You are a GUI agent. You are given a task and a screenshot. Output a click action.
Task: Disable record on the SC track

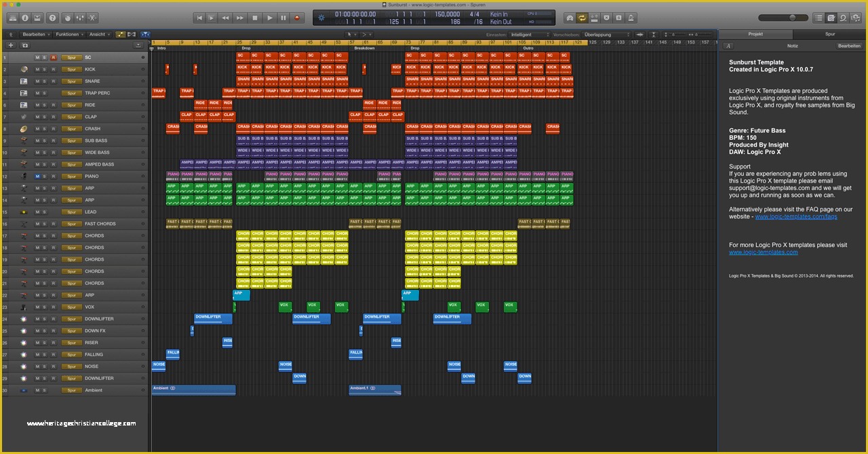53,58
